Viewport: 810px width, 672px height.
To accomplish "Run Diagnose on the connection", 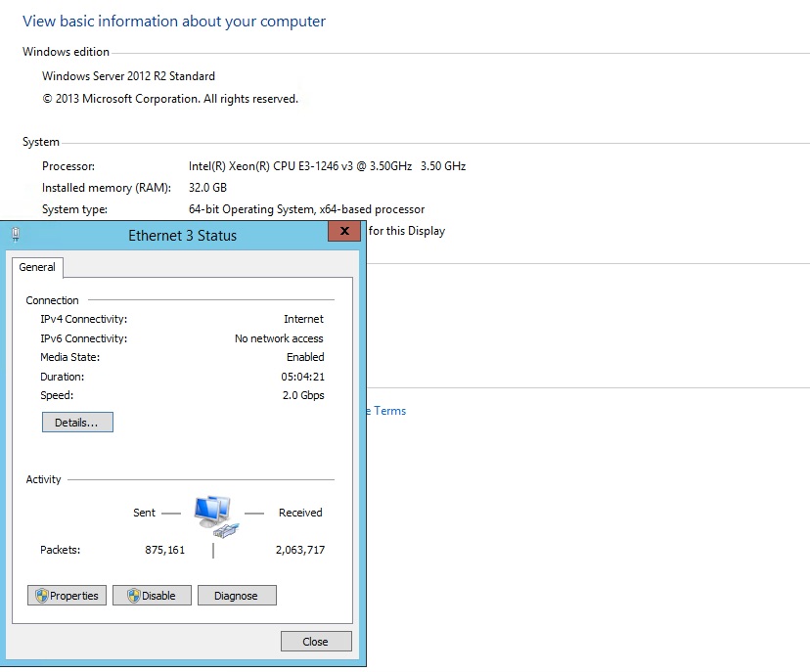I will [237, 595].
